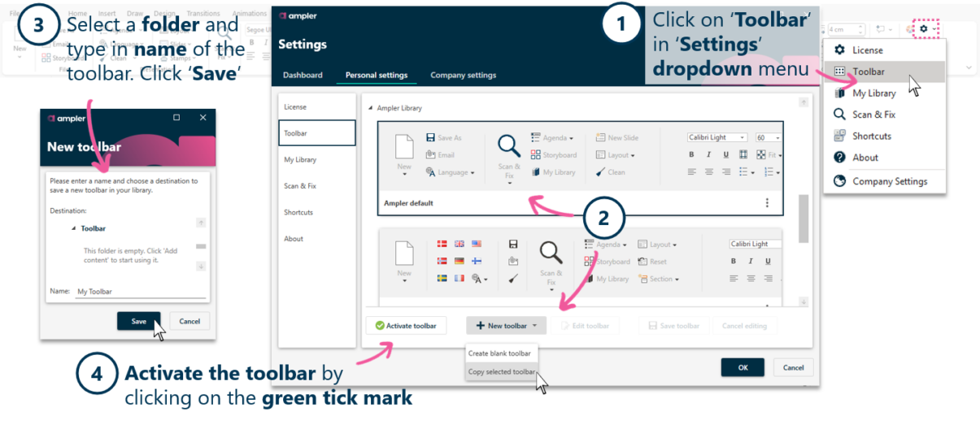Click Cancel in Settings window
Image resolution: width=980 pixels, height=429 pixels.
coord(793,367)
